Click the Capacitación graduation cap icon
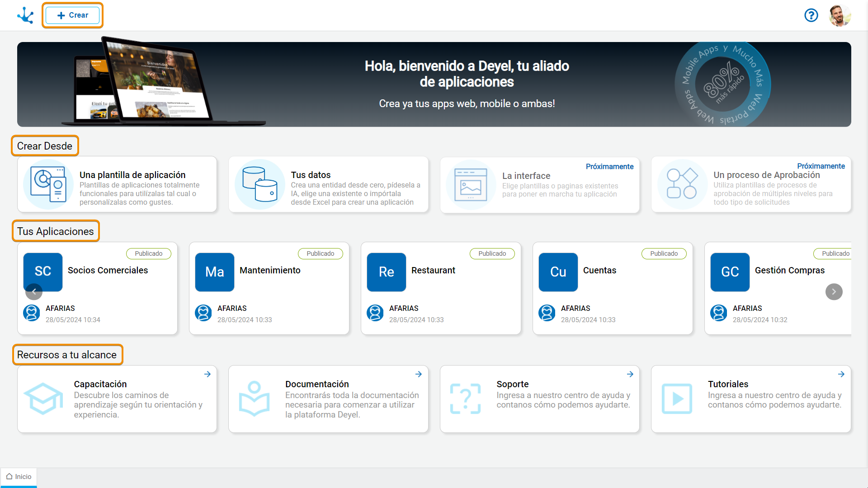This screenshot has height=488, width=868. tap(43, 399)
